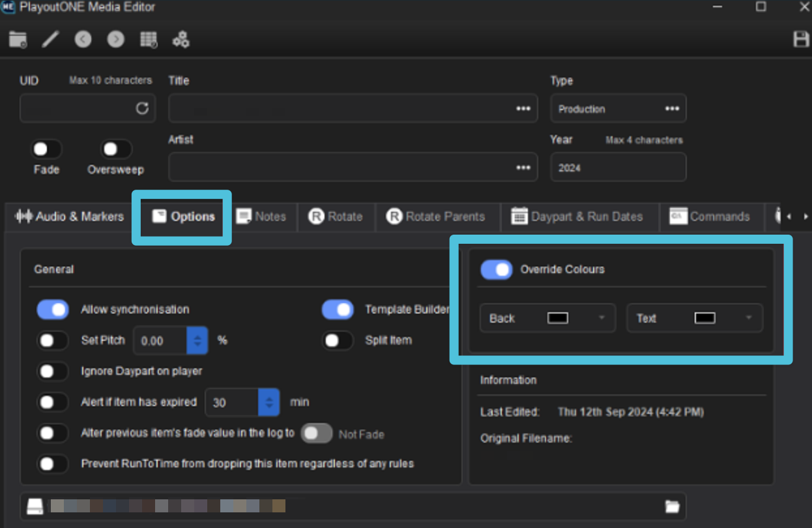
Task: Adjust expired alert minutes stepper arrows
Action: pos(268,402)
